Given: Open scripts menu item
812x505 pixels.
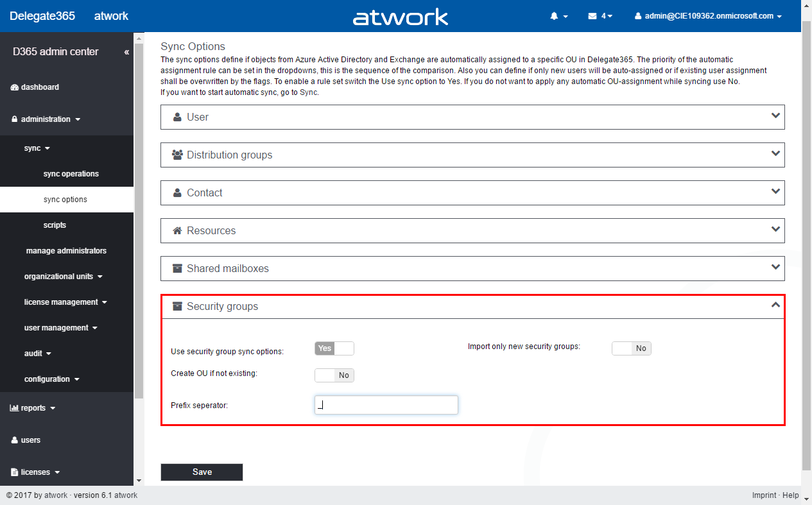Looking at the screenshot, I should click(55, 225).
